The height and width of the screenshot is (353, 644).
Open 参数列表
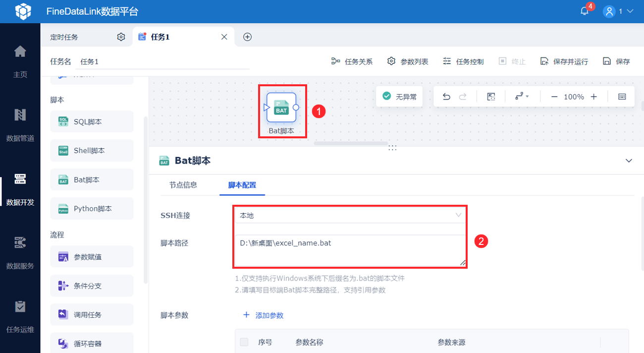tap(407, 61)
